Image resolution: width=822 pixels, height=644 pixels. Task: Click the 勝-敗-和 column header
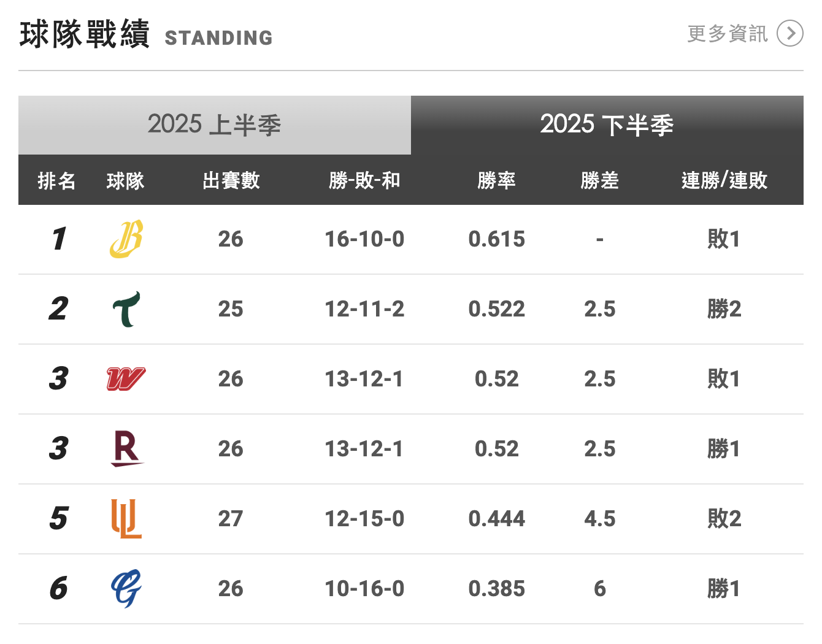pyautogui.click(x=364, y=180)
